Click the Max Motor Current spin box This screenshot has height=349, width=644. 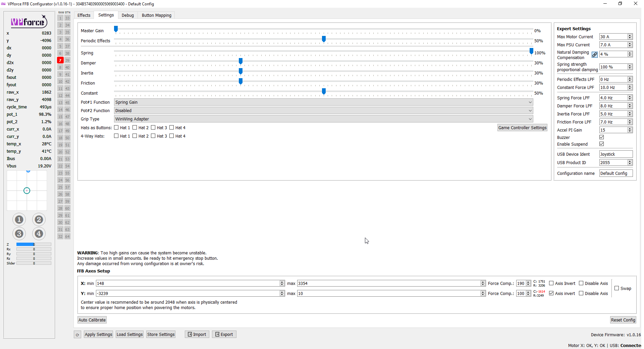(x=616, y=37)
